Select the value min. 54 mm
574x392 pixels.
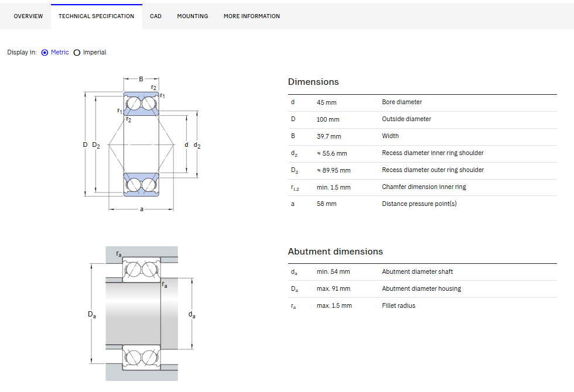click(x=333, y=271)
